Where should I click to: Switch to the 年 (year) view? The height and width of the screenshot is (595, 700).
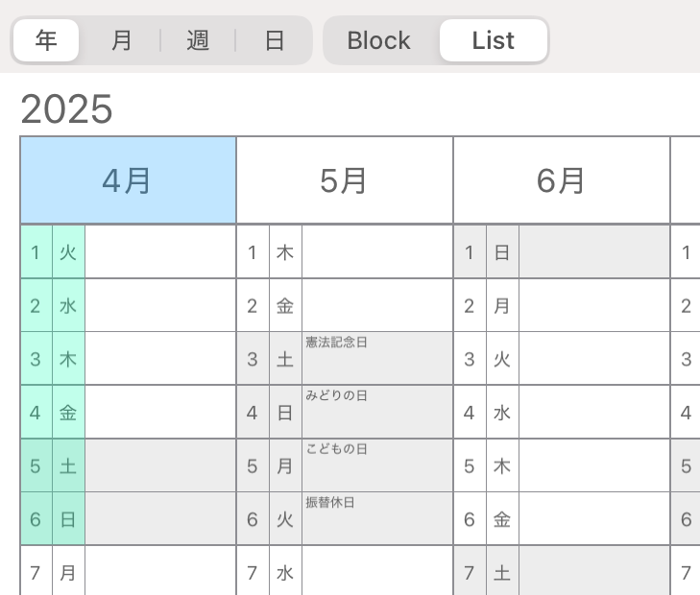[x=46, y=40]
